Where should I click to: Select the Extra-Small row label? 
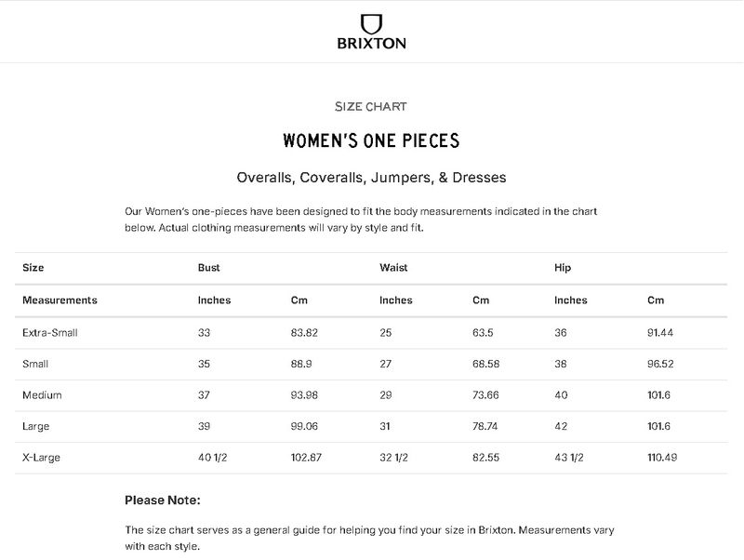[50, 332]
